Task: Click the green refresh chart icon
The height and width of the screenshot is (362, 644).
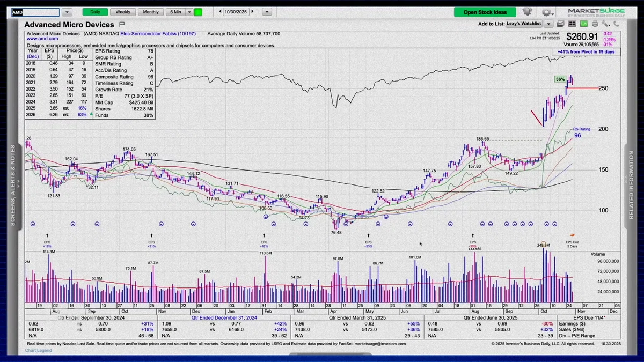Action: 584,24
